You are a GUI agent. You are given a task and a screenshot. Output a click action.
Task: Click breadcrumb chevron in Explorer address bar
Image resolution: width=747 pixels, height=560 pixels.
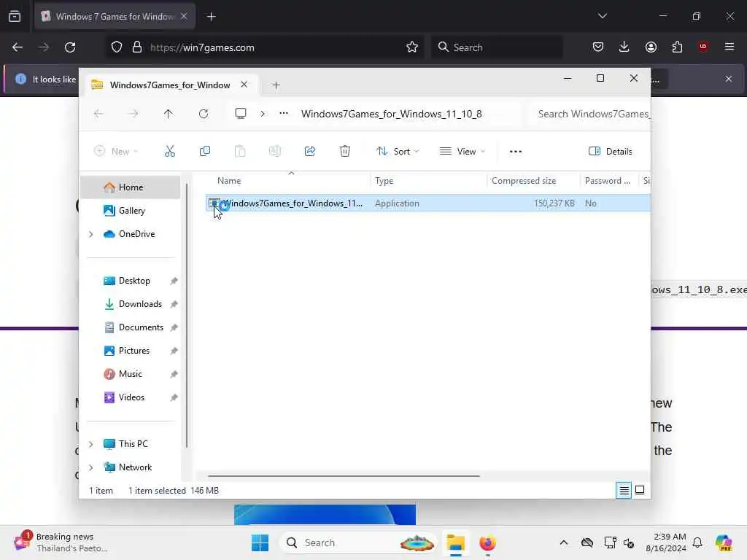[263, 113]
